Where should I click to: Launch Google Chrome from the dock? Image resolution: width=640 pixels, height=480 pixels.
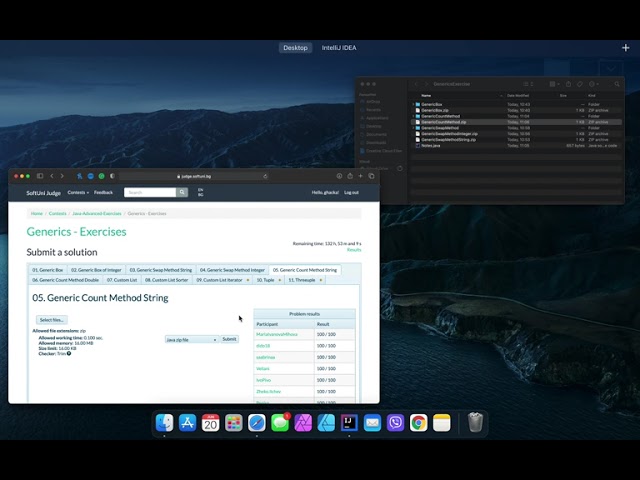click(x=418, y=423)
